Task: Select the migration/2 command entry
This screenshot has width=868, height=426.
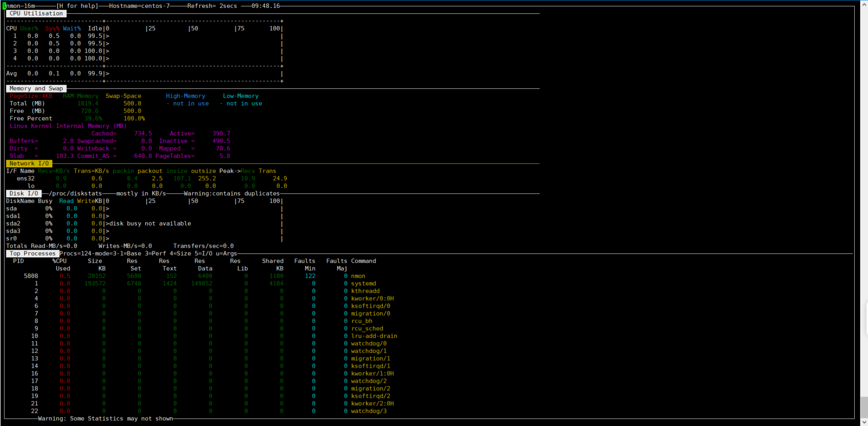Action: (x=371, y=388)
